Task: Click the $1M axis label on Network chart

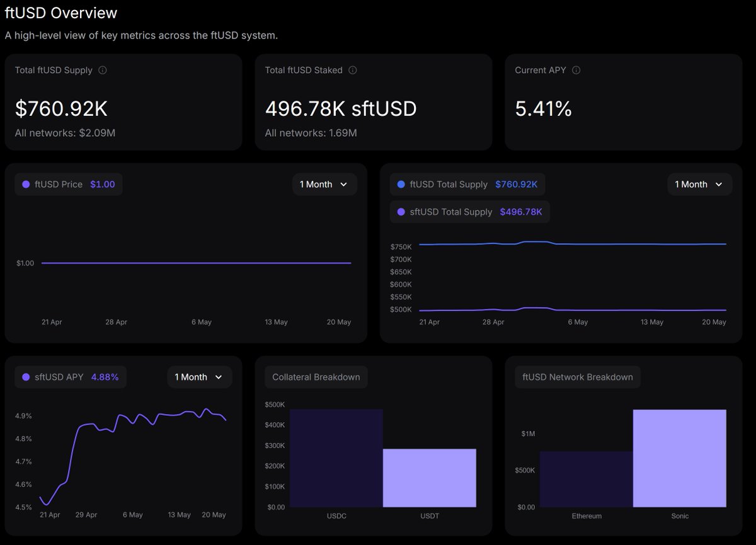Action: (528, 433)
